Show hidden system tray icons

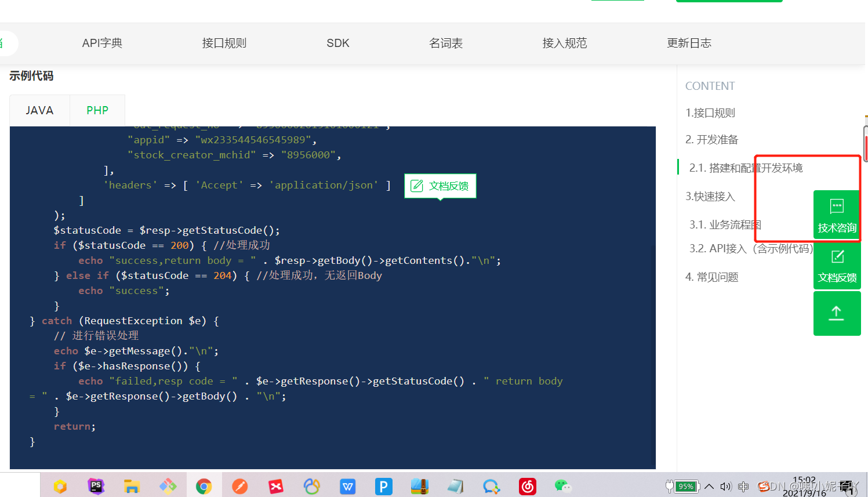pyautogui.click(x=709, y=487)
